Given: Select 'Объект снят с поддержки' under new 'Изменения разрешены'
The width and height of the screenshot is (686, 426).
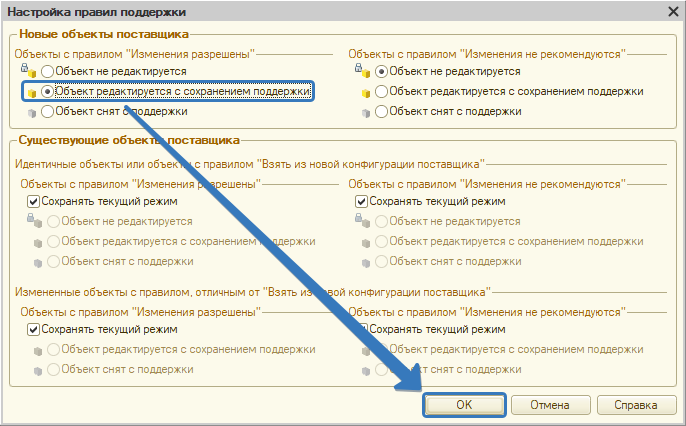Looking at the screenshot, I should click(48, 111).
